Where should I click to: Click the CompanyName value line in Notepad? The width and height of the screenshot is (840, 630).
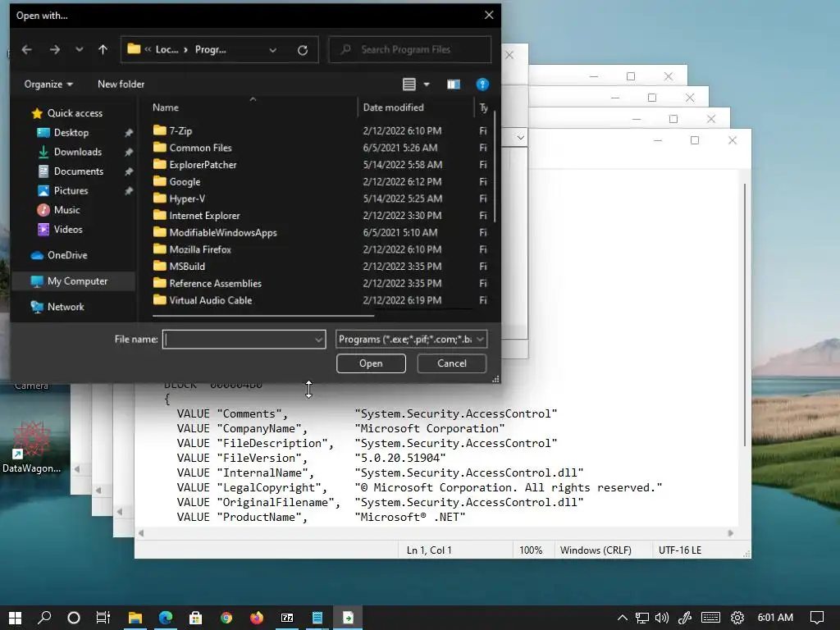click(340, 428)
